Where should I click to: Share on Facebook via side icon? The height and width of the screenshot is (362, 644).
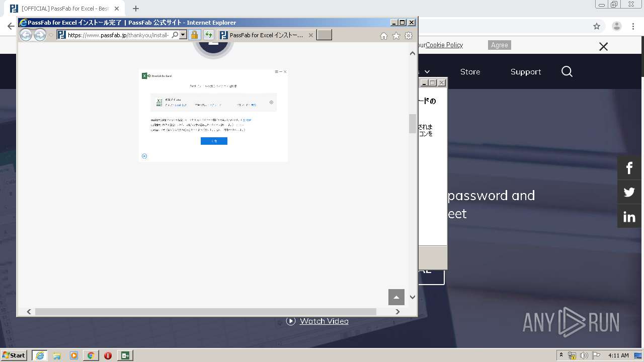(629, 167)
